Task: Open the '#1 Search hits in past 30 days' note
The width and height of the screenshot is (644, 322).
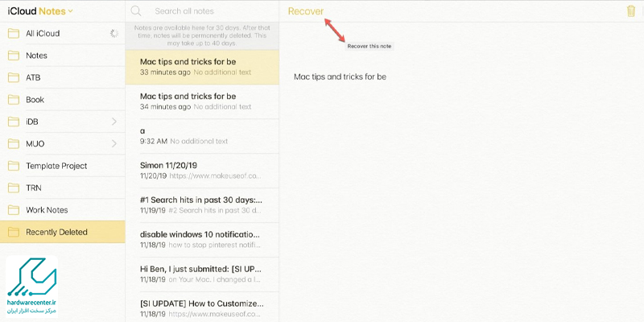Action: click(x=202, y=205)
